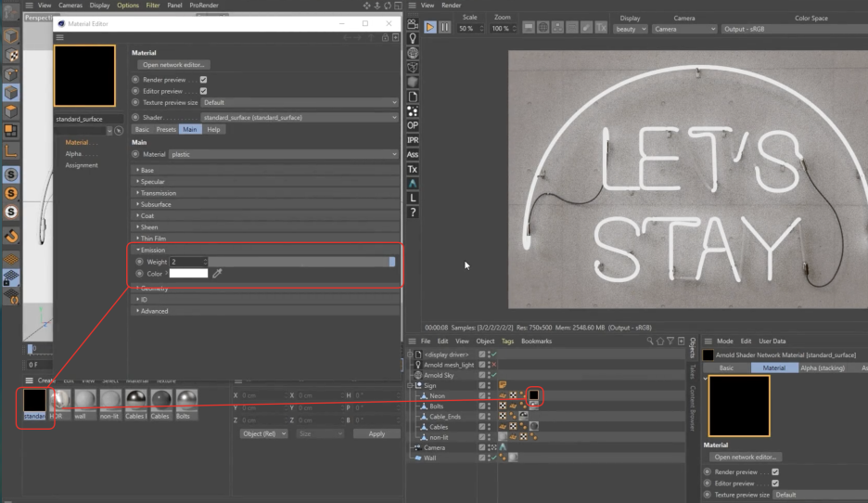
Task: Open Texture preview size Default dropdown in editor
Action: pyautogui.click(x=300, y=102)
